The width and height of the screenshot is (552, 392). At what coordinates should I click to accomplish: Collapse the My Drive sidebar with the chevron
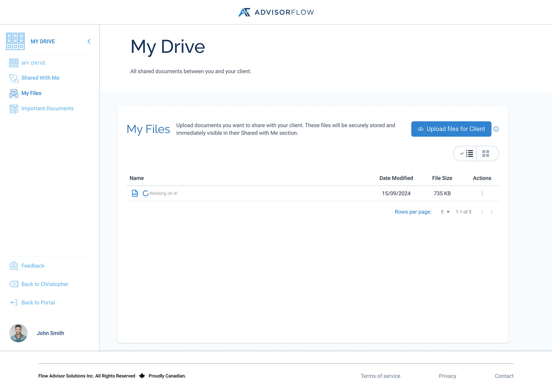pos(89,41)
